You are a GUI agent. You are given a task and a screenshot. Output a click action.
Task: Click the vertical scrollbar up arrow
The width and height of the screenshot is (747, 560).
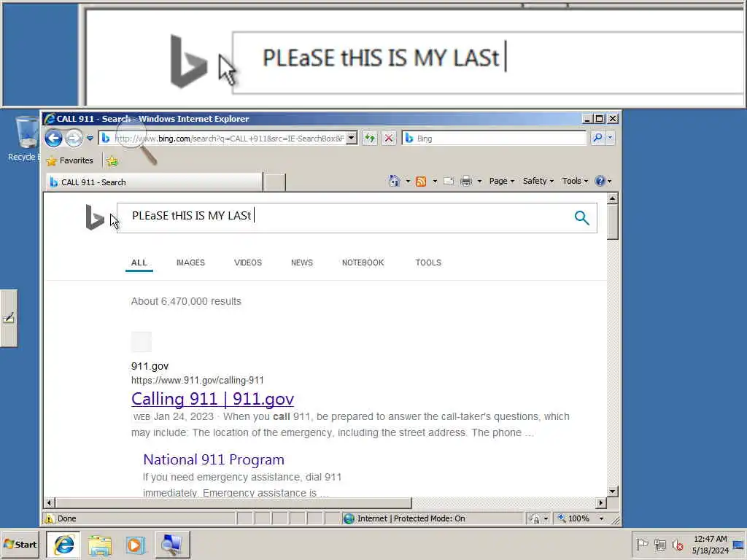613,198
